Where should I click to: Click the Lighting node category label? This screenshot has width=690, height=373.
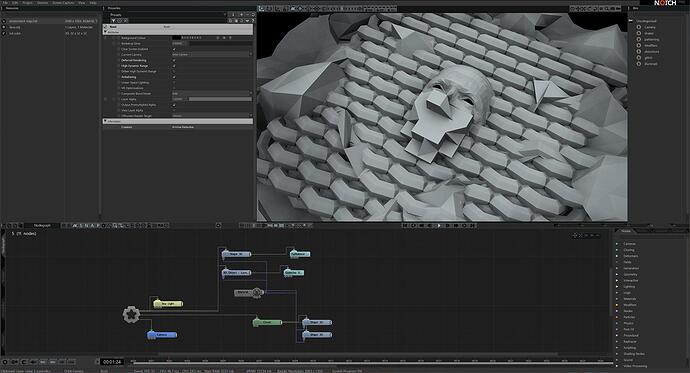629,287
